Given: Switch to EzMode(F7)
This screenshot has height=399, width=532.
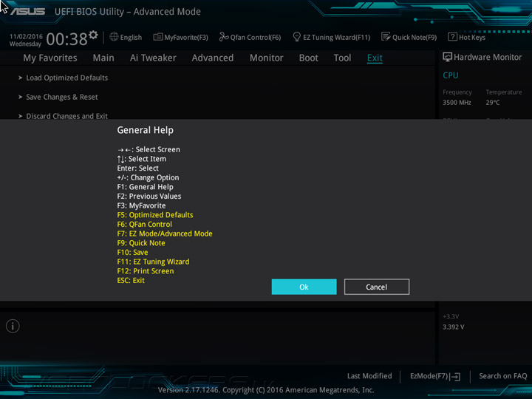Looking at the screenshot, I should pyautogui.click(x=429, y=376).
